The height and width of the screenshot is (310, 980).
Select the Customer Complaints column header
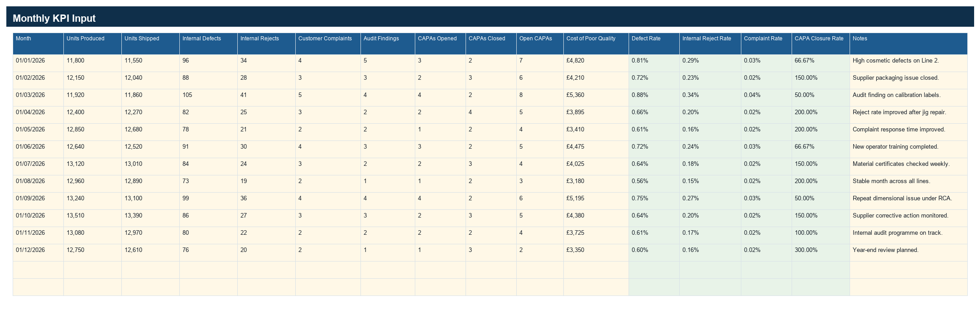(328, 44)
